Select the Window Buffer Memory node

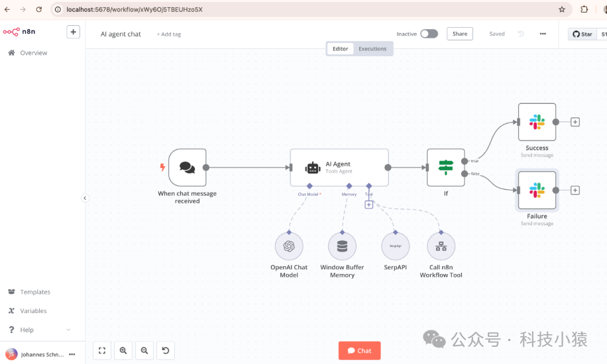(x=342, y=246)
